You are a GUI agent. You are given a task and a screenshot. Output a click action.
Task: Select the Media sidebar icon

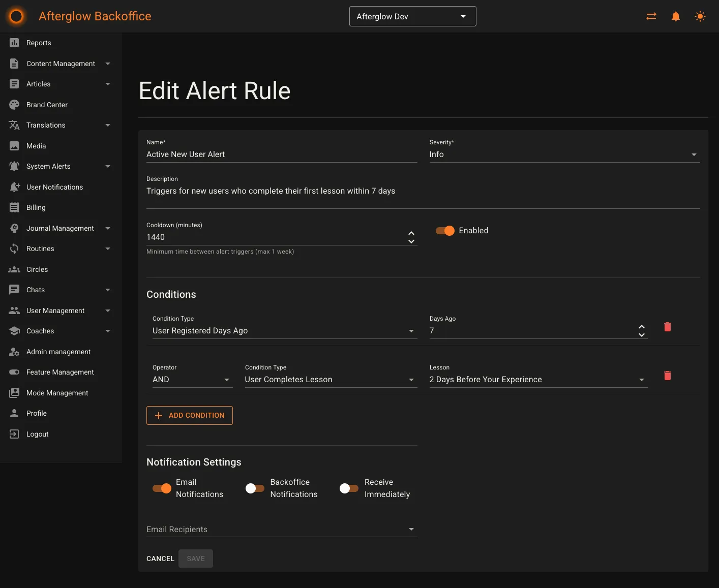pyautogui.click(x=14, y=146)
